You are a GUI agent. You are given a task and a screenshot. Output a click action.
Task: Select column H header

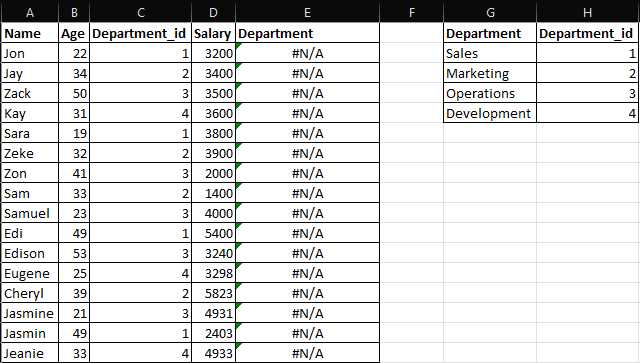587,13
